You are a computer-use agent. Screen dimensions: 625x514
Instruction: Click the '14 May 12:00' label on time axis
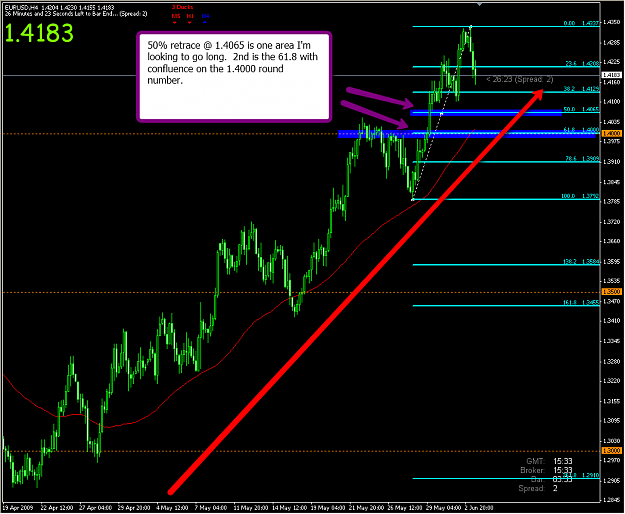(x=289, y=508)
